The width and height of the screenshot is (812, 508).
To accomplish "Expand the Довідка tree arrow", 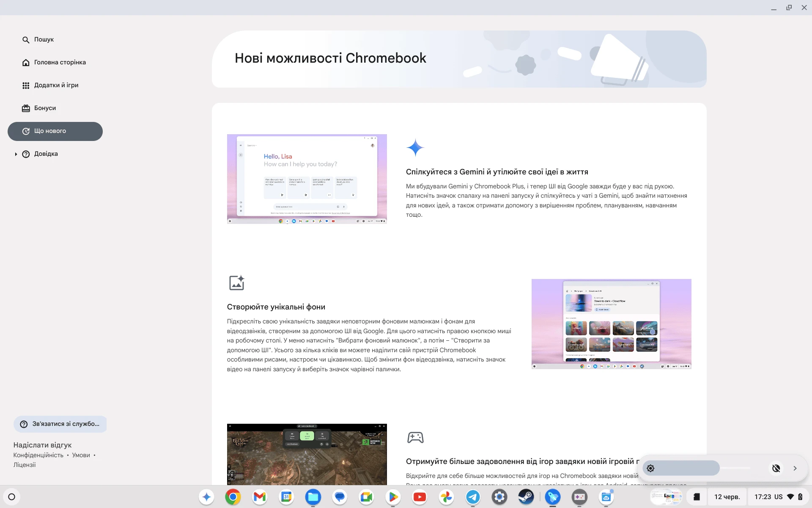I will [x=16, y=154].
